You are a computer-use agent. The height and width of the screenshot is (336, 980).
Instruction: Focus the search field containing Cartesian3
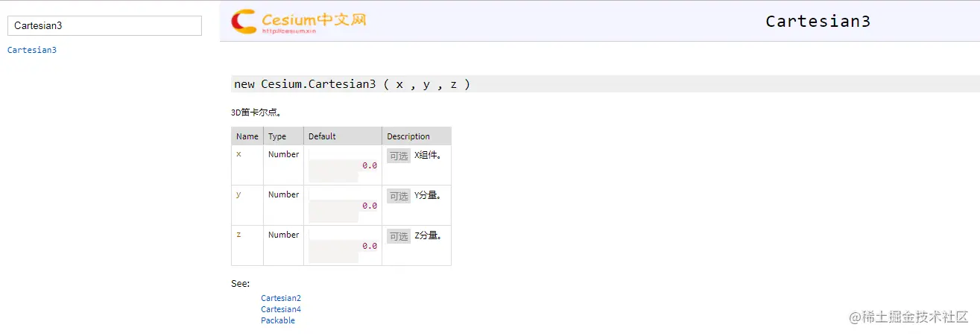pos(104,25)
